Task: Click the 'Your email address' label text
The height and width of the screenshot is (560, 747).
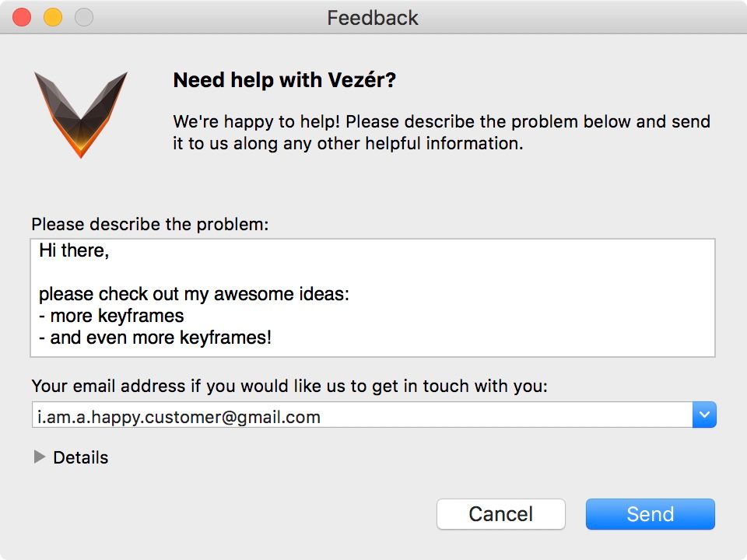Action: coord(289,387)
